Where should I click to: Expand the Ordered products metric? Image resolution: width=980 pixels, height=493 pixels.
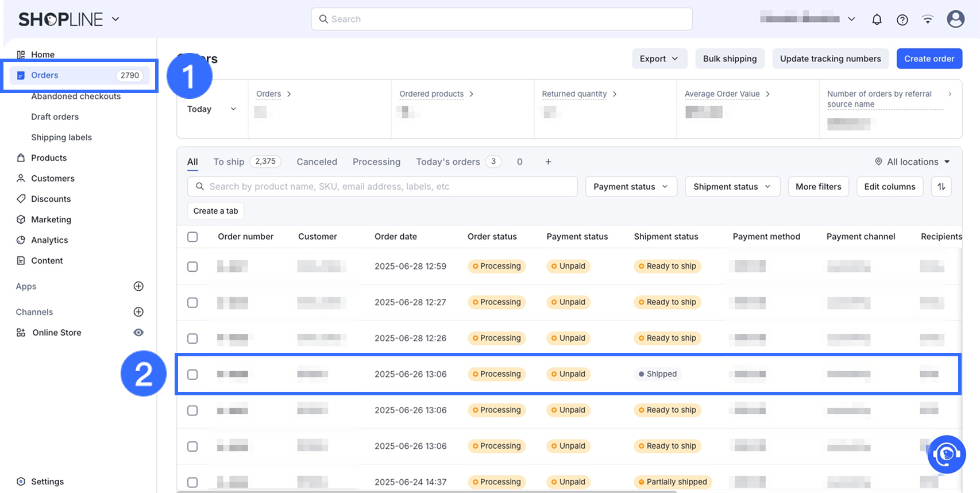471,94
